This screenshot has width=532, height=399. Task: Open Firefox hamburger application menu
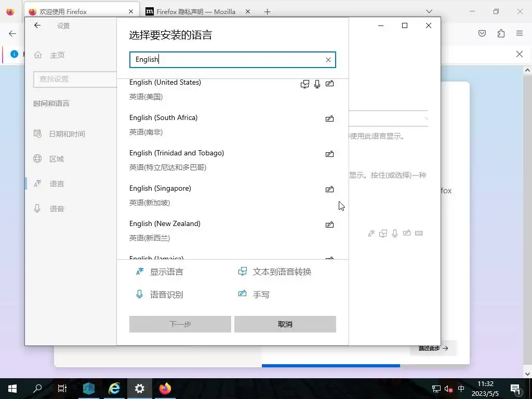[x=520, y=33]
